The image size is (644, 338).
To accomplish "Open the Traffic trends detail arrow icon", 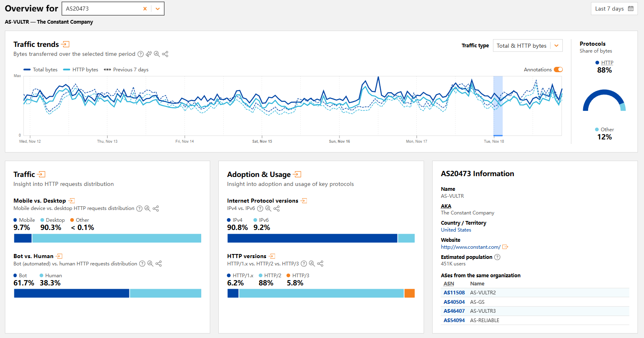I will pyautogui.click(x=65, y=44).
